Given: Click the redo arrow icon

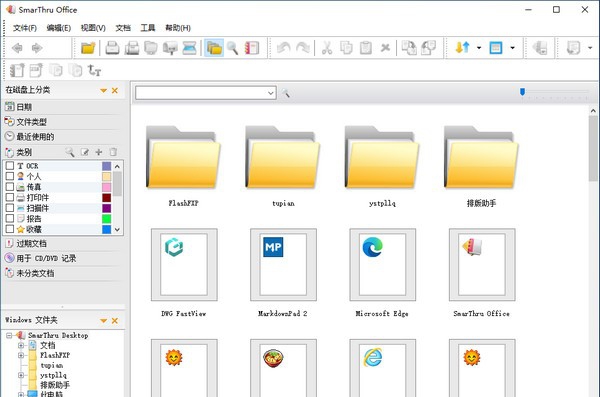Looking at the screenshot, I should click(303, 48).
